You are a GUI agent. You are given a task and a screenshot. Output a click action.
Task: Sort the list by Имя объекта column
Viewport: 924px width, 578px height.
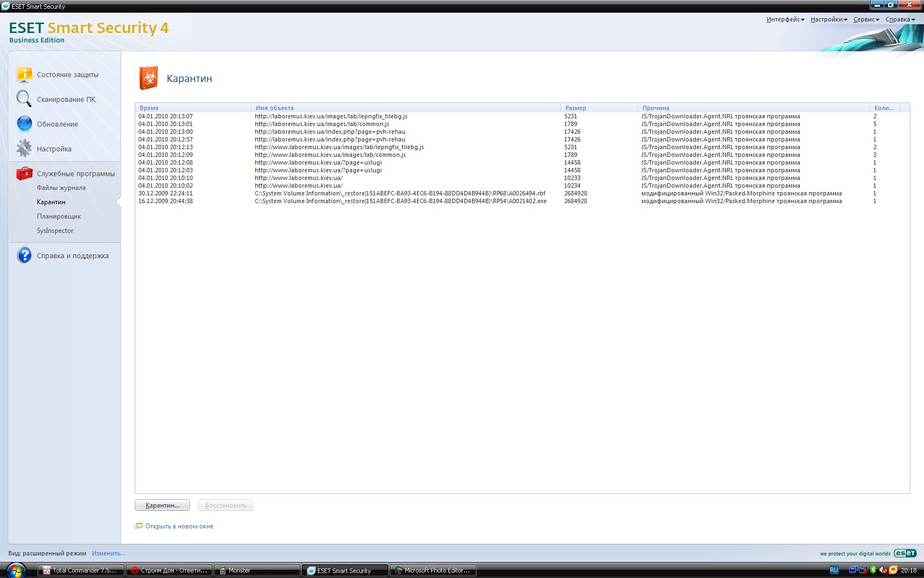click(406, 108)
